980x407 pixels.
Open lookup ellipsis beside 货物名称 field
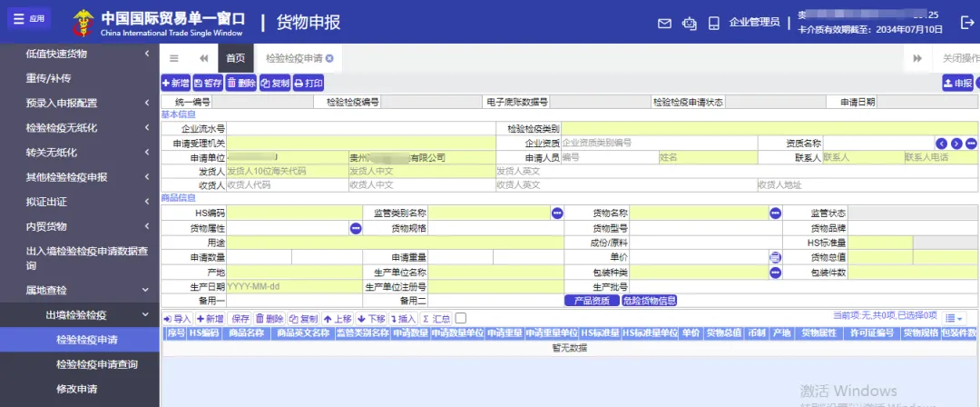pyautogui.click(x=775, y=213)
